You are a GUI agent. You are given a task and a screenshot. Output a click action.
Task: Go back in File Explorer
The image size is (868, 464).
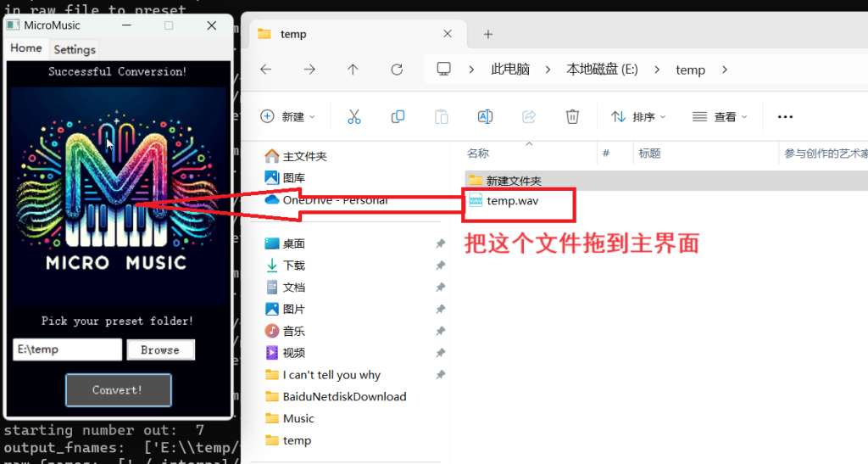click(266, 70)
